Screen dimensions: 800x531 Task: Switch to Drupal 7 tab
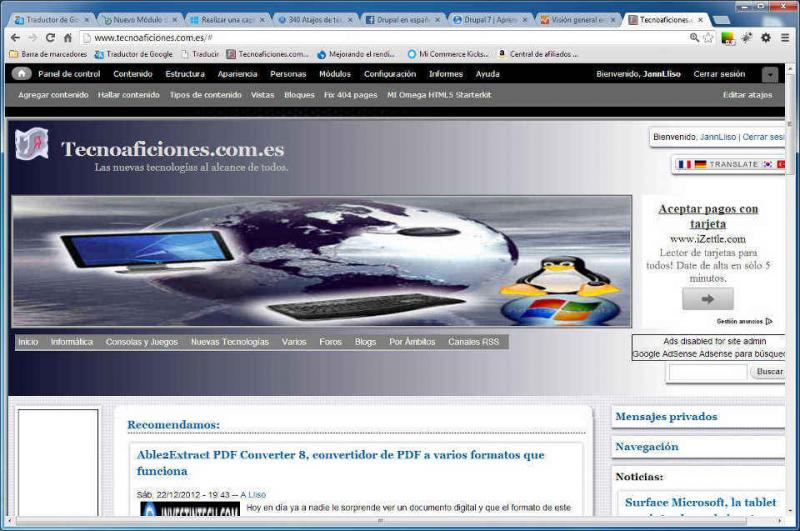(489, 20)
